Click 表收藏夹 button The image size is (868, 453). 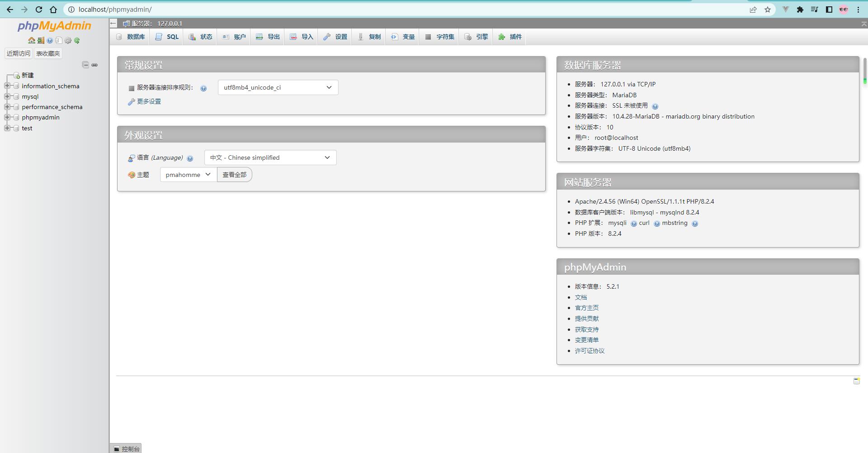pyautogui.click(x=48, y=53)
